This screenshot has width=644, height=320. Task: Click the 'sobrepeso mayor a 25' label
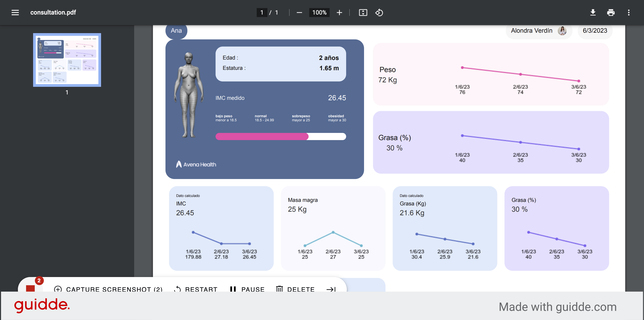301,118
